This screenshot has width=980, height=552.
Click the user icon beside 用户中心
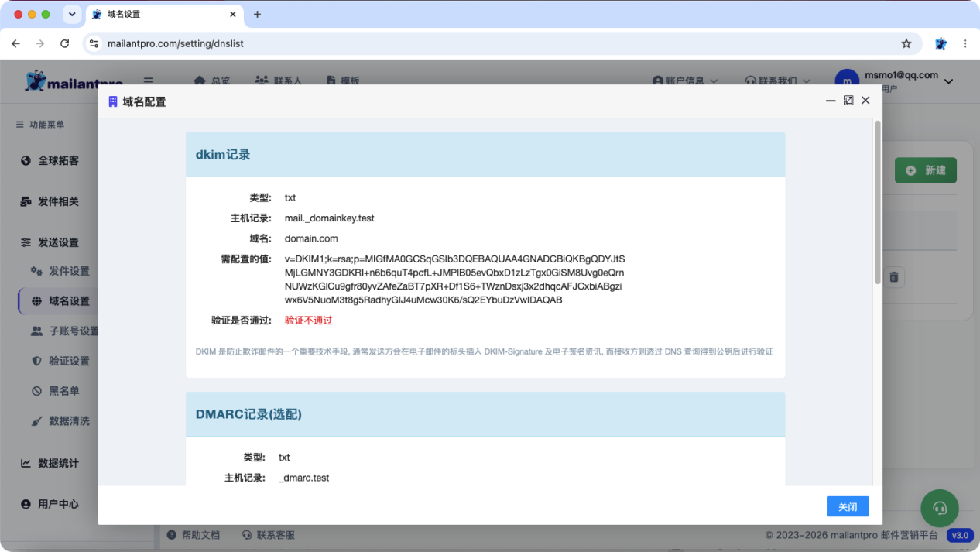point(26,504)
